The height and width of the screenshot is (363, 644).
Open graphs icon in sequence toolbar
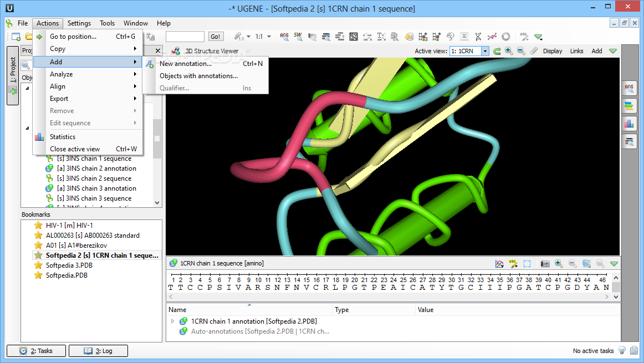pos(499,264)
